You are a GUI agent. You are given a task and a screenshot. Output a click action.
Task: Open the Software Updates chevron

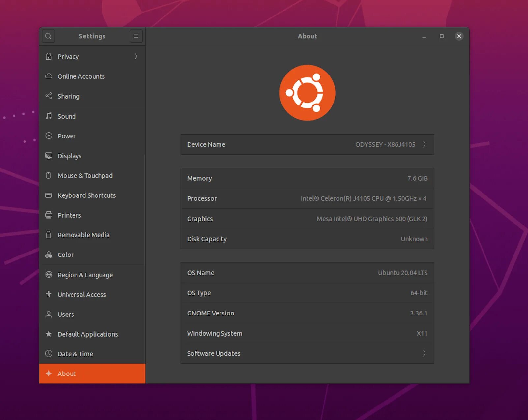pos(424,353)
